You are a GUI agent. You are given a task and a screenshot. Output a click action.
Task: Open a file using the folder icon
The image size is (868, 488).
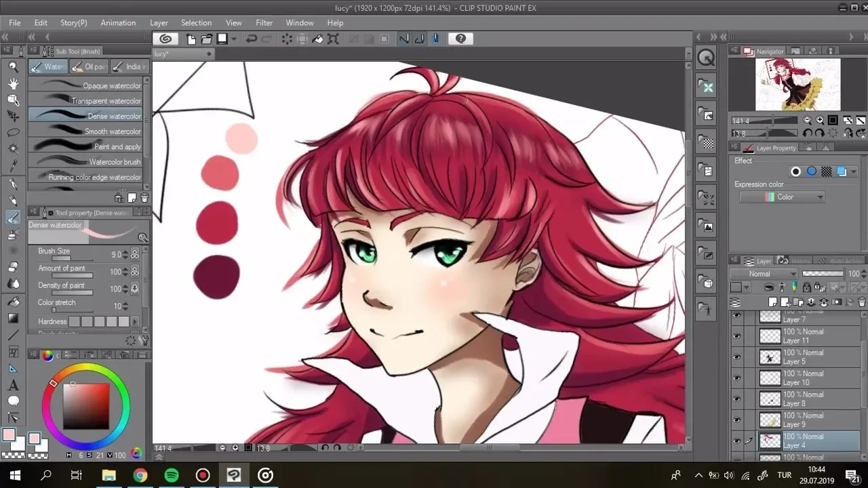206,39
